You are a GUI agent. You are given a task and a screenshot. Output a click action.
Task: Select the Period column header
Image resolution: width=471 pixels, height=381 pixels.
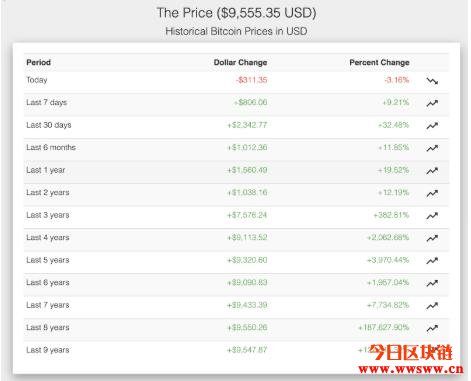click(x=39, y=62)
